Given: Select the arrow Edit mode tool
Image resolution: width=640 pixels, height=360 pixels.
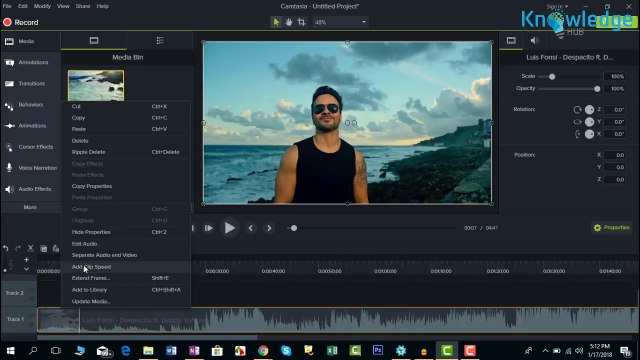Looking at the screenshot, I should (276, 22).
